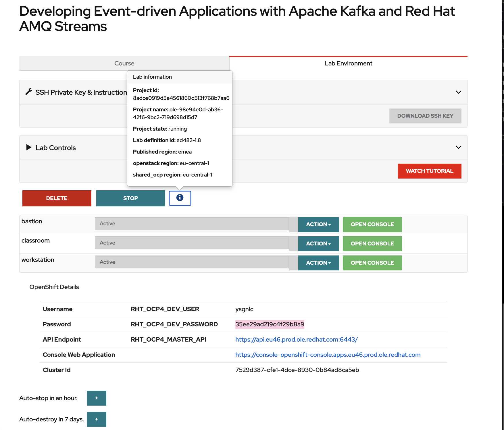The width and height of the screenshot is (504, 430).
Task: Download the SSH key
Action: click(x=425, y=116)
